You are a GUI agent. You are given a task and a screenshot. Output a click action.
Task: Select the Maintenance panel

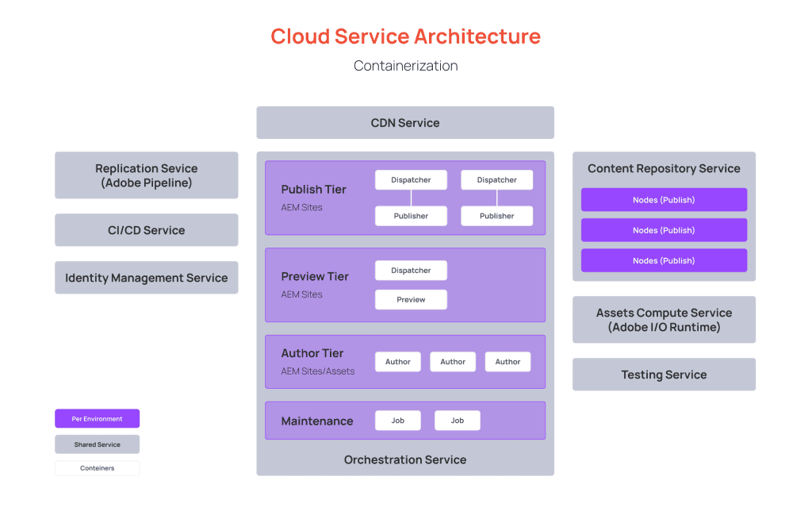(319, 421)
